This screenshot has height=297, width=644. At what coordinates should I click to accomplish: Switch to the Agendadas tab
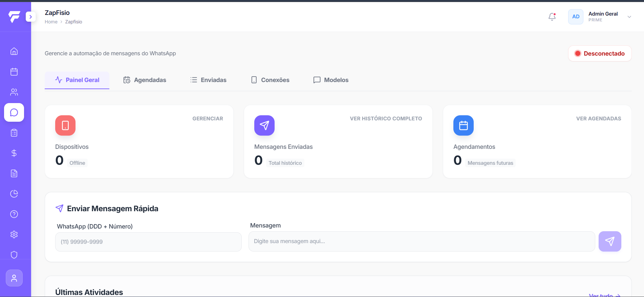[145, 80]
